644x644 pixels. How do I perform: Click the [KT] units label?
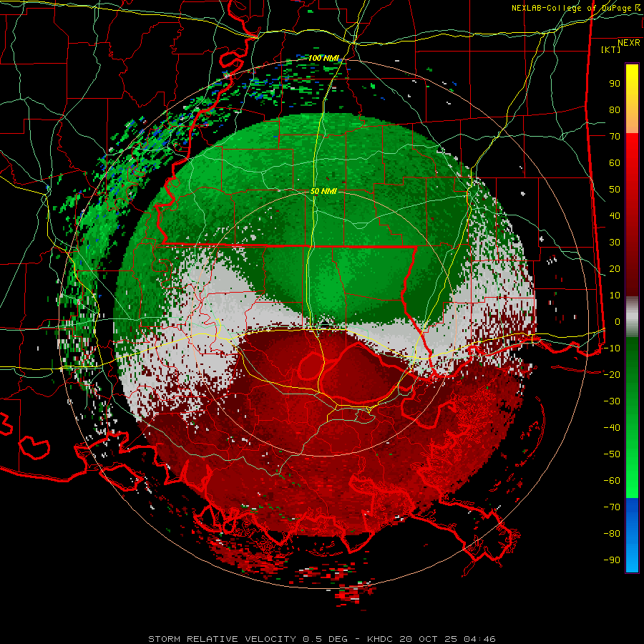pos(611,49)
